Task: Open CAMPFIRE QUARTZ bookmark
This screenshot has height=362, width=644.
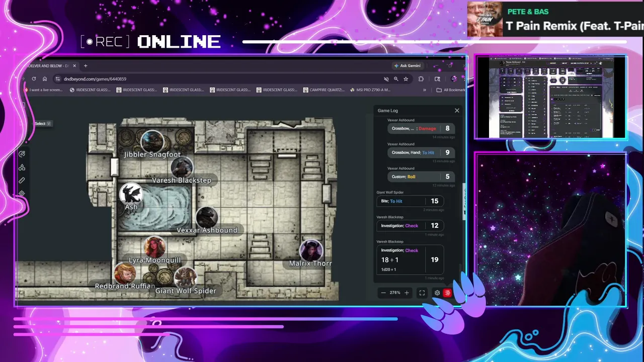Action: click(324, 90)
